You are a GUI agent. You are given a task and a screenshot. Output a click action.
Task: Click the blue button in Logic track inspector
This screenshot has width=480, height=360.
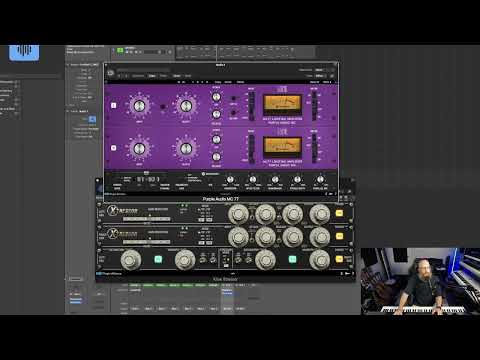click(x=92, y=119)
